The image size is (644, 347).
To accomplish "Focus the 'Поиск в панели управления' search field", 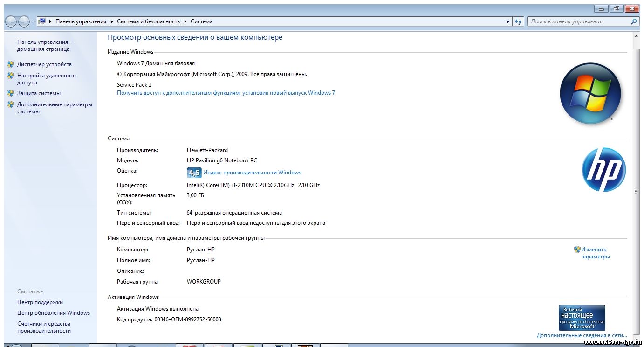I will click(x=578, y=21).
